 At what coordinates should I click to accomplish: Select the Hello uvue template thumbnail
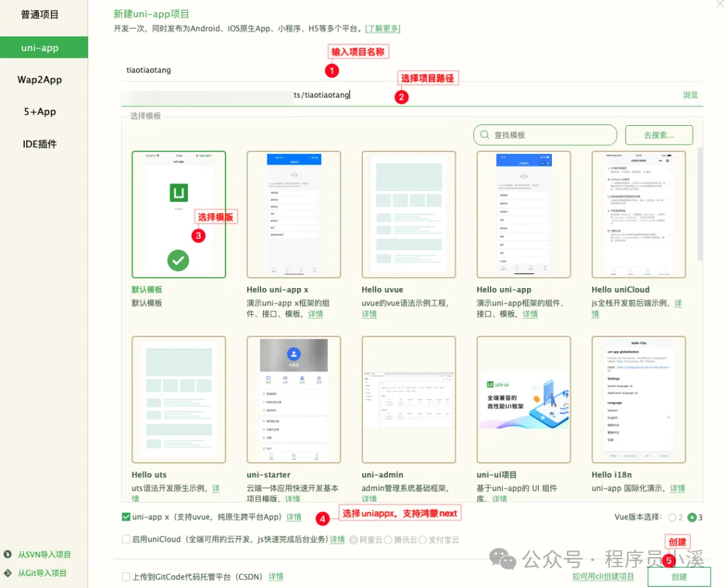409,213
